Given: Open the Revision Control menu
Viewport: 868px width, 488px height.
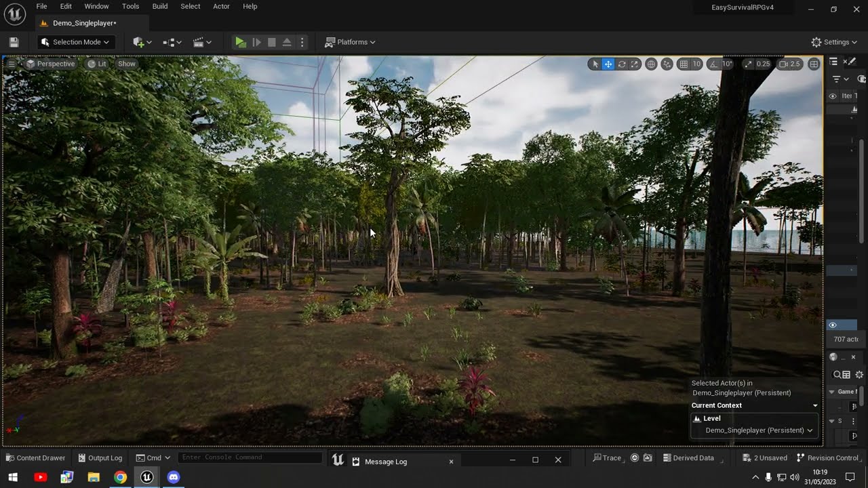Looking at the screenshot, I should point(830,458).
